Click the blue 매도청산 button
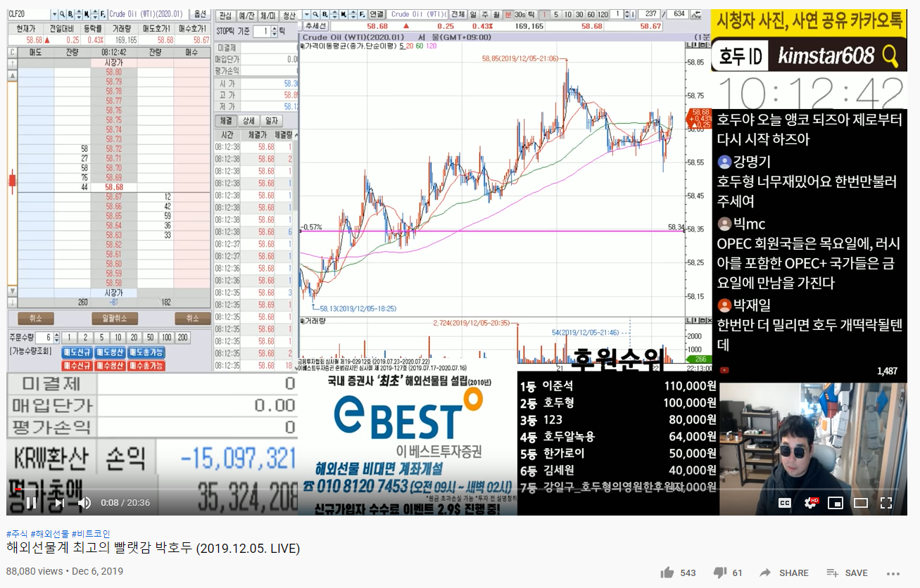 click(110, 352)
